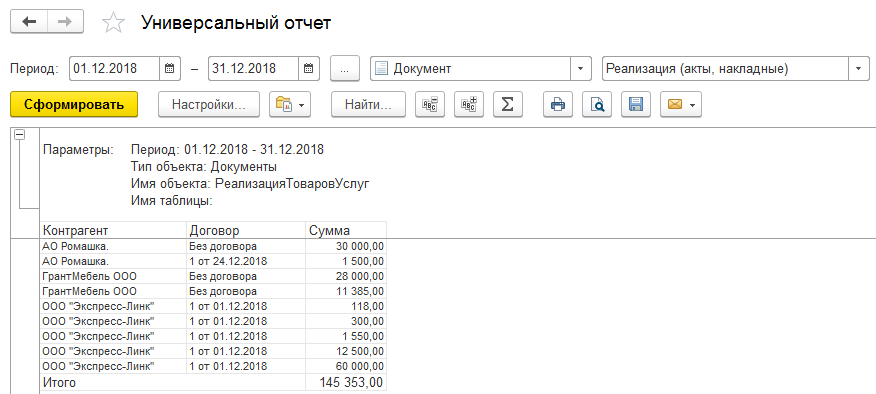The height and width of the screenshot is (394, 876).
Task: Open calendar picker for start date 01.12.2018
Action: pos(170,69)
